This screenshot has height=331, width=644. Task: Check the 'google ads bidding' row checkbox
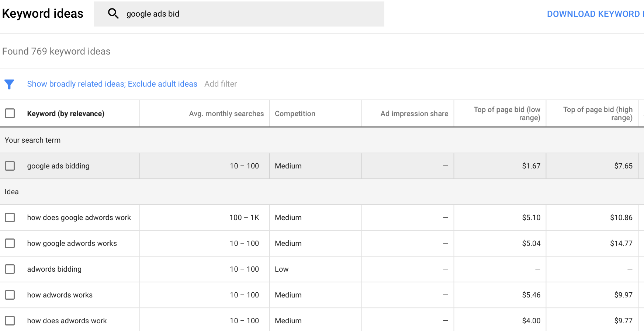coord(10,166)
